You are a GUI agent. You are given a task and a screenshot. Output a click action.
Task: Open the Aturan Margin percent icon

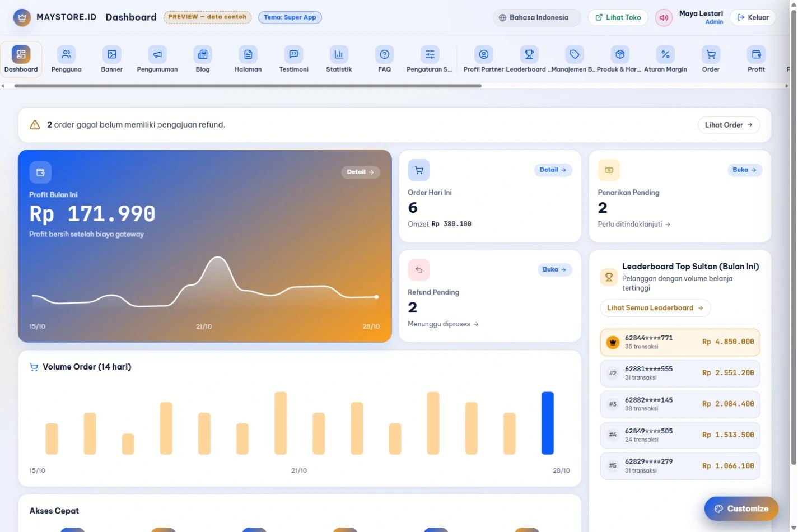(x=665, y=54)
